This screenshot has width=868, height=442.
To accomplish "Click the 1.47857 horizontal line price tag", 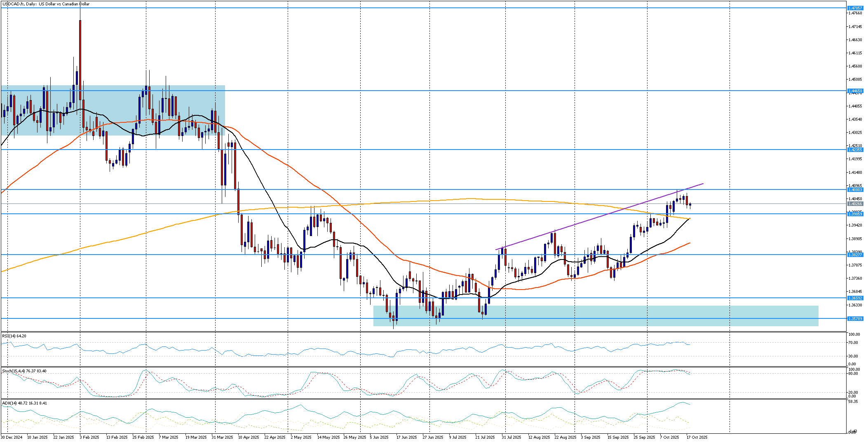I will coord(855,8).
